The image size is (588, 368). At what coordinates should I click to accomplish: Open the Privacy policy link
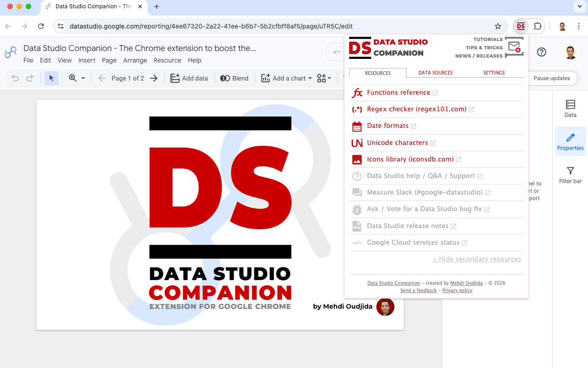[x=457, y=290]
